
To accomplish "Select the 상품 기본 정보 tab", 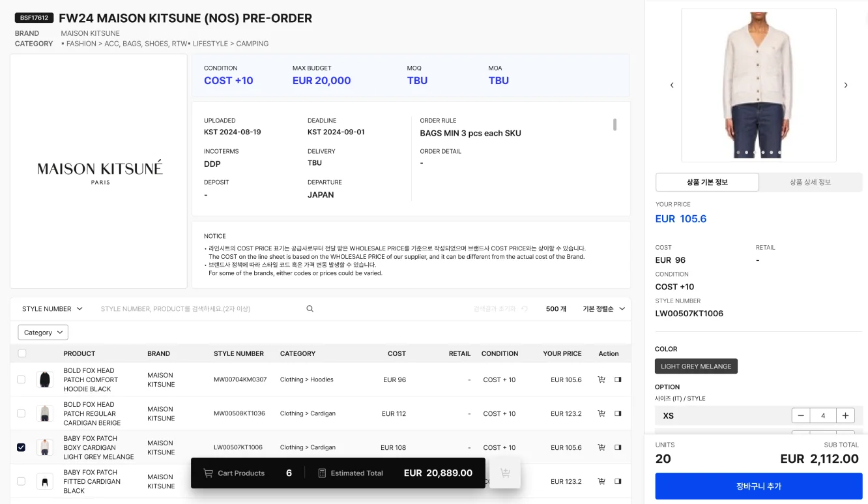I will 707,183.
